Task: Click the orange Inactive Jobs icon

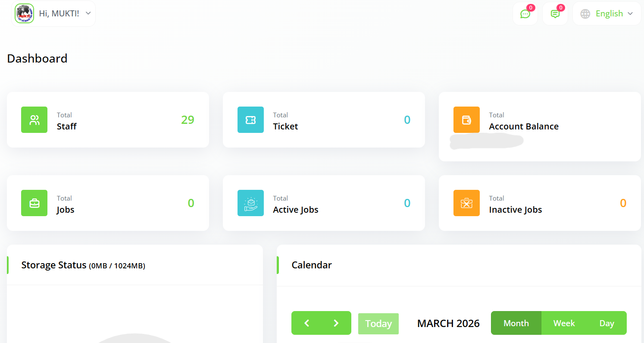Action: pyautogui.click(x=466, y=203)
